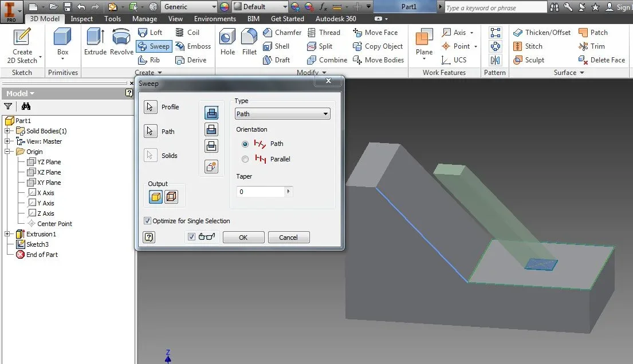The image size is (633, 364).
Task: Select the Derive tool
Action: pos(191,60)
